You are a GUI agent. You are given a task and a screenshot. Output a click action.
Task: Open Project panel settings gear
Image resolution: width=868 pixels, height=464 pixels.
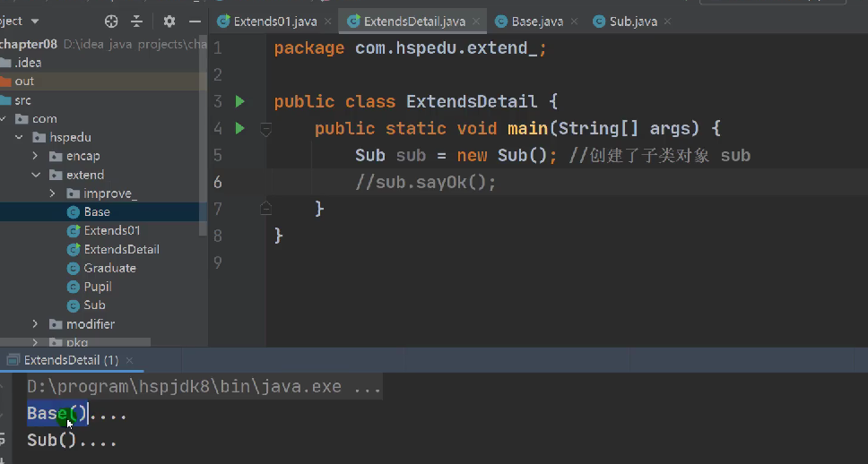pyautogui.click(x=169, y=21)
